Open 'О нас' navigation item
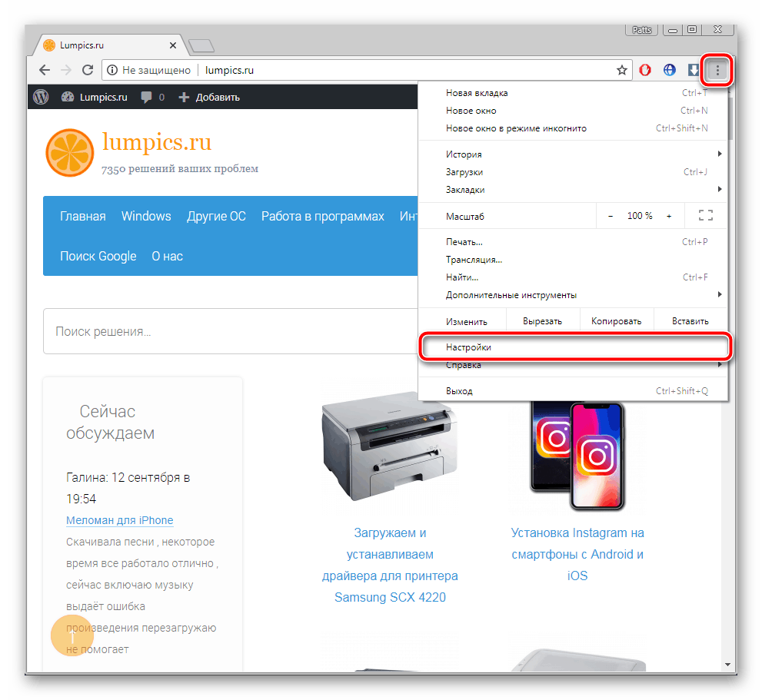762x700 pixels. (167, 256)
